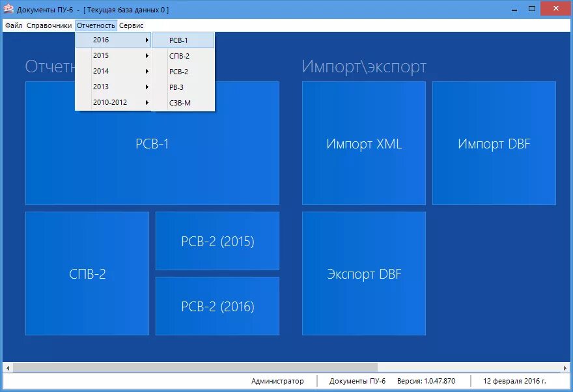Click the Импорт XML tile
The width and height of the screenshot is (573, 392).
(364, 143)
